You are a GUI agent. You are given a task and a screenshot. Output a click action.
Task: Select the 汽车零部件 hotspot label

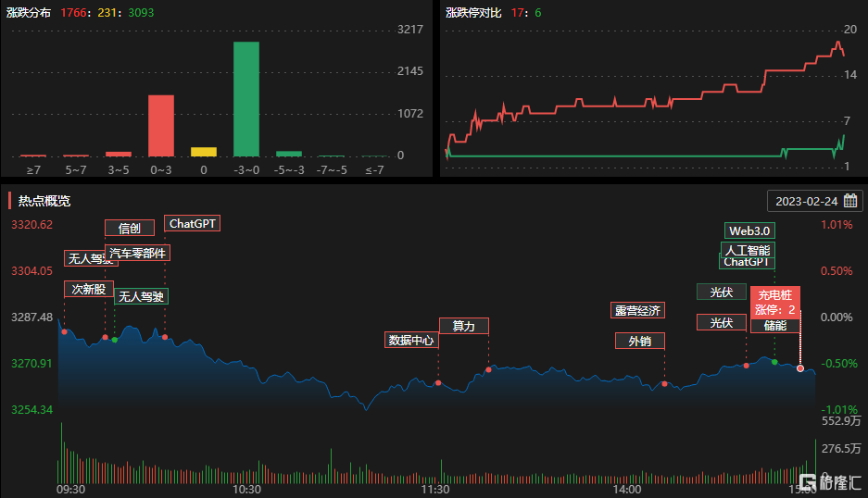click(x=138, y=253)
